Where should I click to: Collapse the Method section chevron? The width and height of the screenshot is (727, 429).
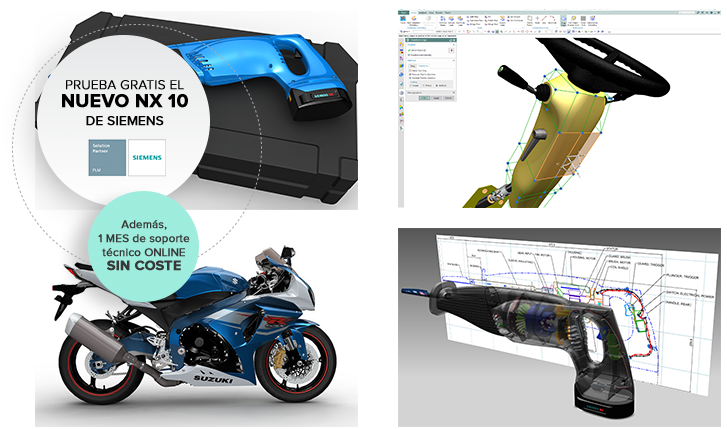tap(453, 60)
